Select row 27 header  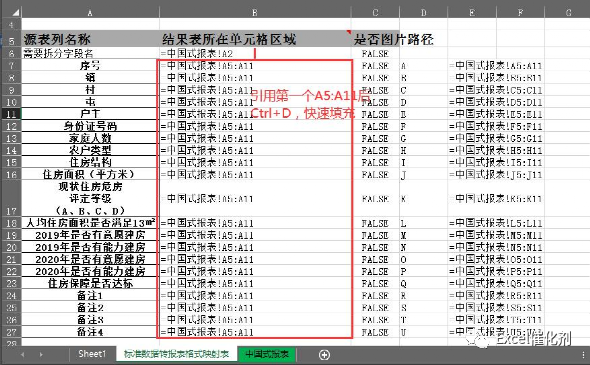click(11, 332)
